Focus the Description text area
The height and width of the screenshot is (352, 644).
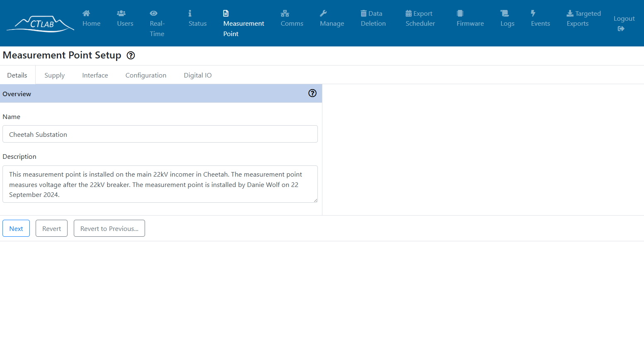(160, 184)
